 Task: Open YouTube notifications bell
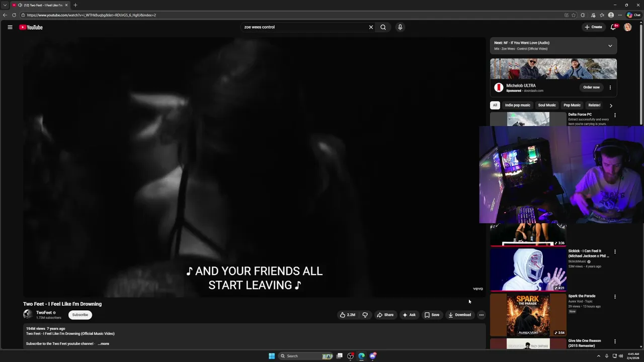pyautogui.click(x=613, y=27)
